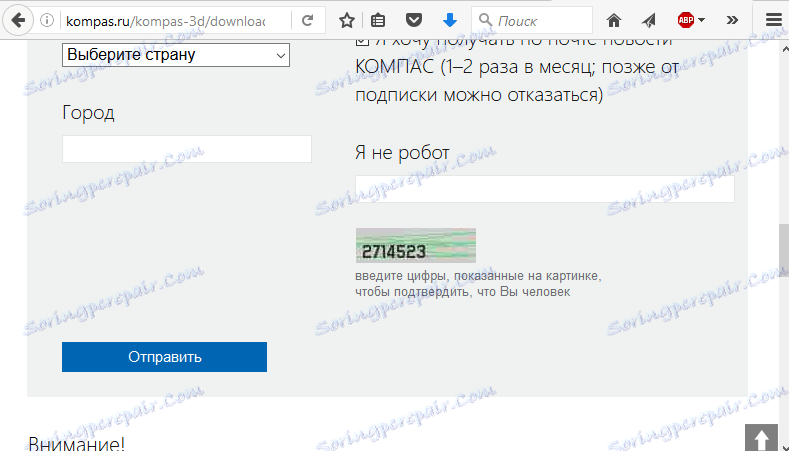Screen dimensions: 789x451
Task: Click the scroll-to-top arrow button
Action: (761, 437)
